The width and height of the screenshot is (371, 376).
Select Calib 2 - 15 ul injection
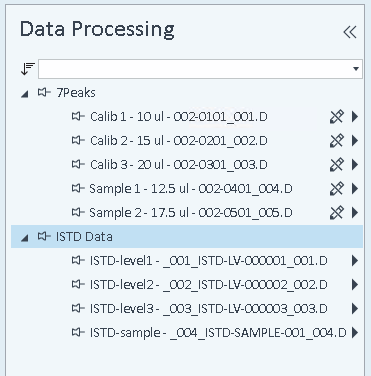pos(179,141)
